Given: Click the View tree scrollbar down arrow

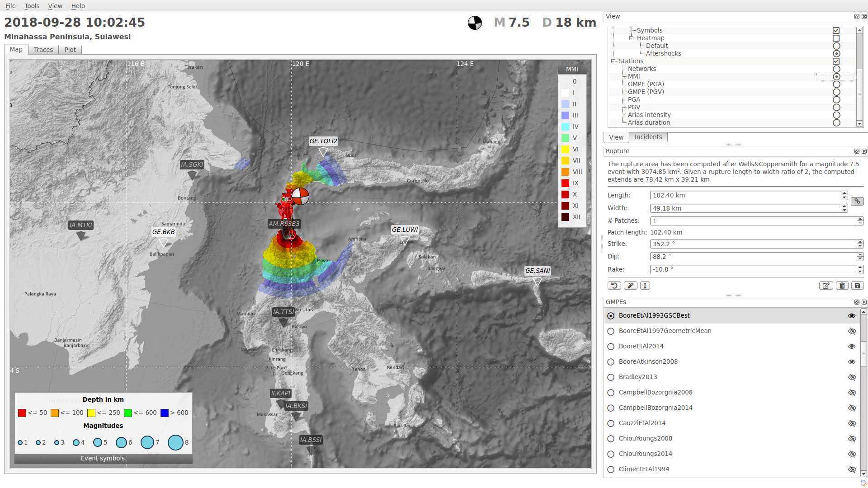Looking at the screenshot, I should click(x=859, y=124).
